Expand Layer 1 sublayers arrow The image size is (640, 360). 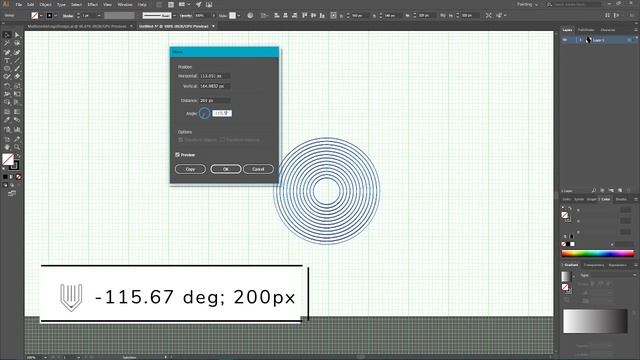[580, 40]
